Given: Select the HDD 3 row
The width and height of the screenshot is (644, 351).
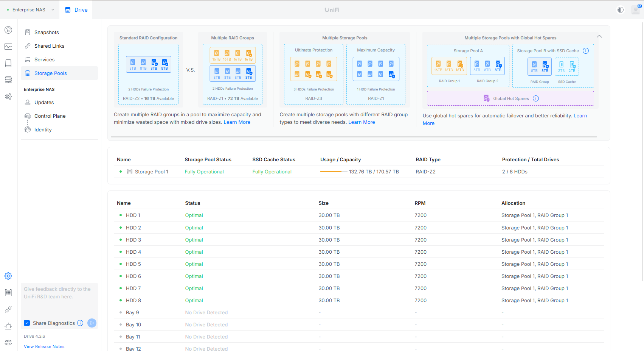Looking at the screenshot, I should [359, 240].
